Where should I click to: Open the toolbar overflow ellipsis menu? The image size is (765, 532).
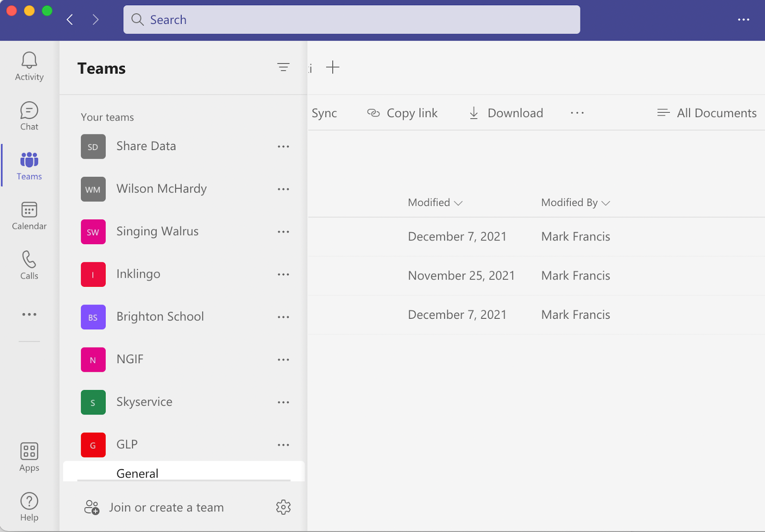click(577, 113)
